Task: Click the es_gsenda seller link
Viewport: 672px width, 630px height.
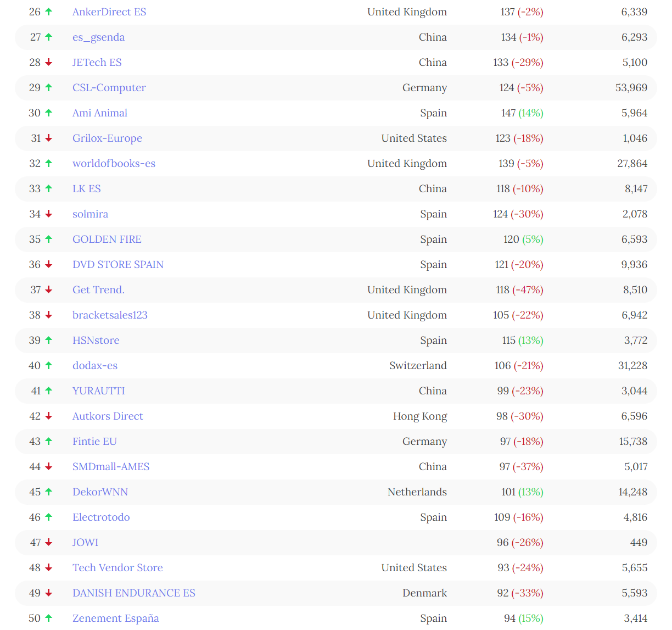Action: (x=98, y=37)
